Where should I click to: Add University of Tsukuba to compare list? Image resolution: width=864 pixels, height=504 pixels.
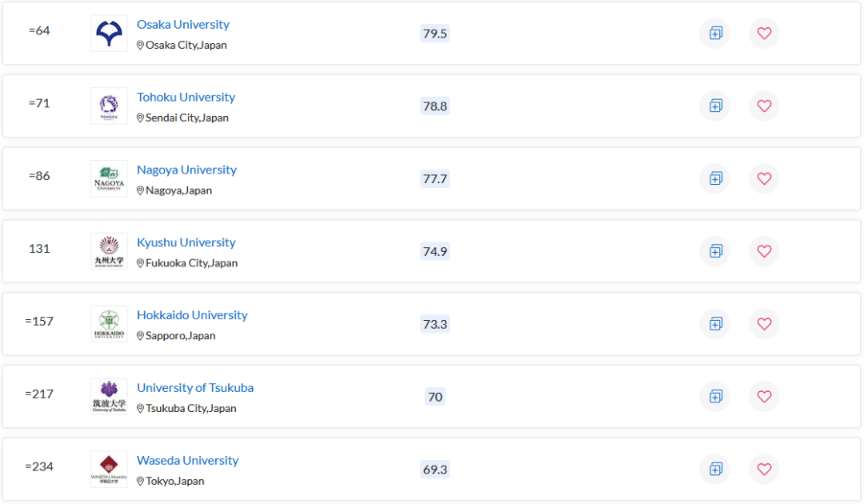point(714,397)
